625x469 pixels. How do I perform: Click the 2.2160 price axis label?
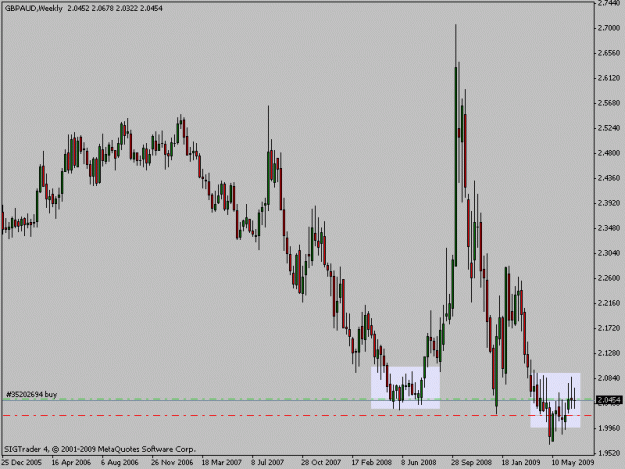pyautogui.click(x=609, y=303)
